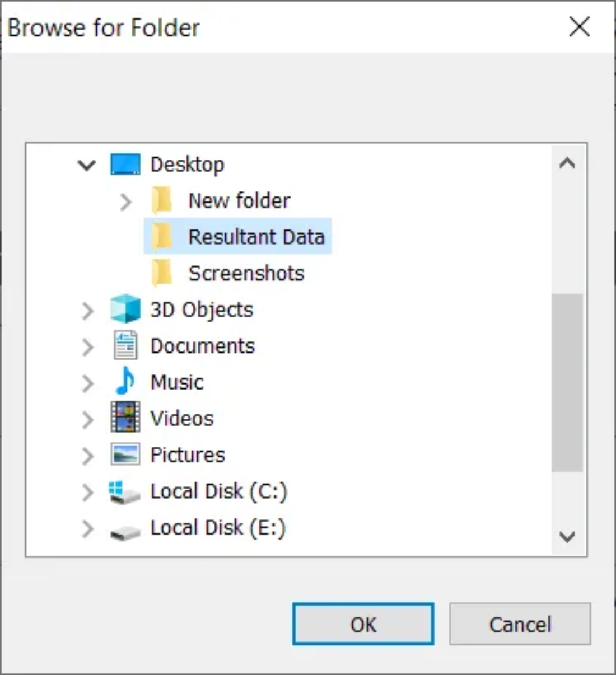Expand the Documents tree node
The height and width of the screenshot is (675, 616).
88,346
